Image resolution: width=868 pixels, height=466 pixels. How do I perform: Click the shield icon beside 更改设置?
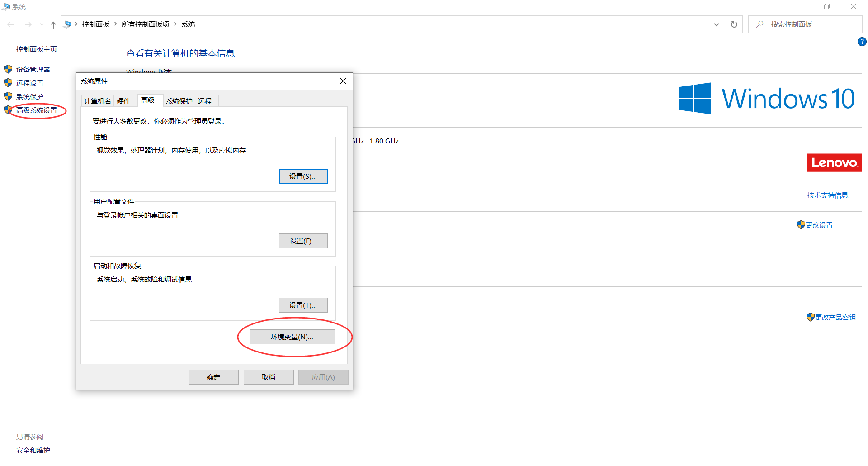(801, 225)
